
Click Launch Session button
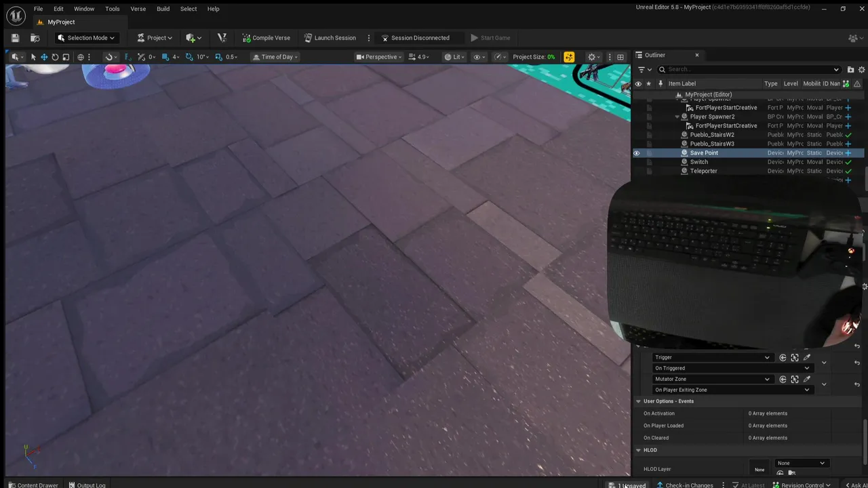tap(330, 38)
